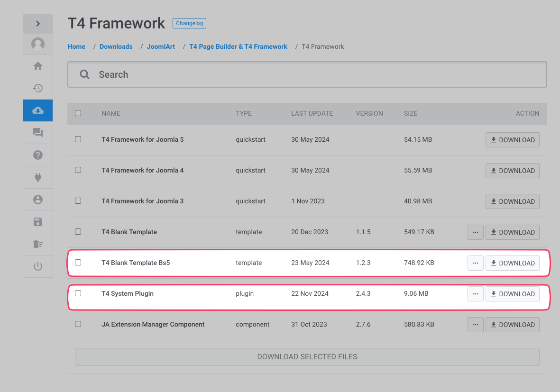Screen dimensions: 560x392
Task: Open the plug icon in sidebar
Action: [x=38, y=177]
